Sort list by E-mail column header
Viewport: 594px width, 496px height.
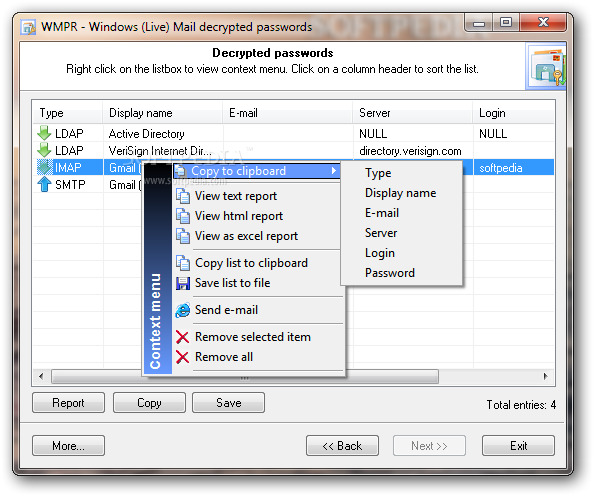[288, 113]
